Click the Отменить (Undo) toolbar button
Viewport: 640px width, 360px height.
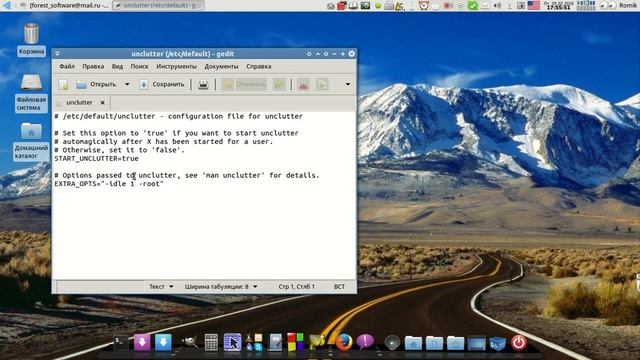[244, 84]
